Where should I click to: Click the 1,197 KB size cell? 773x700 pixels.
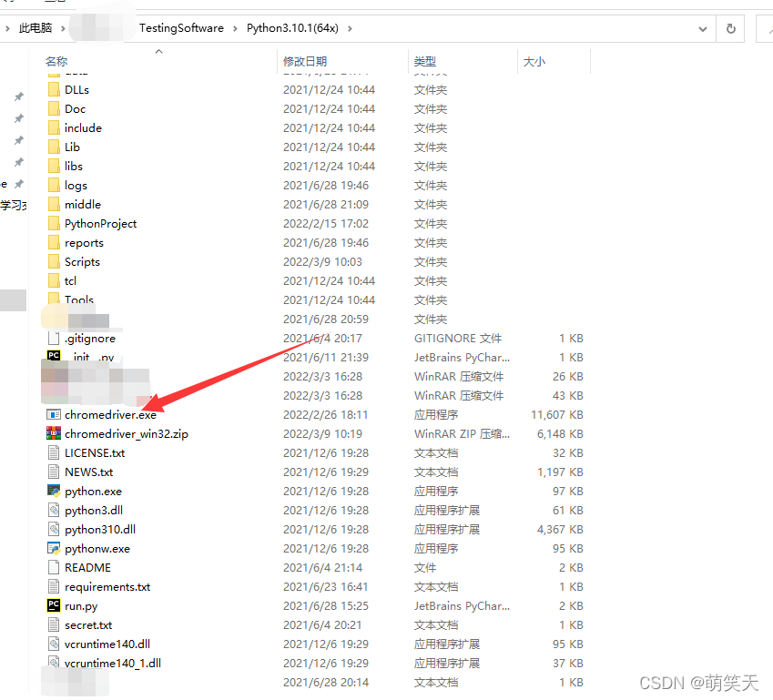coord(560,472)
